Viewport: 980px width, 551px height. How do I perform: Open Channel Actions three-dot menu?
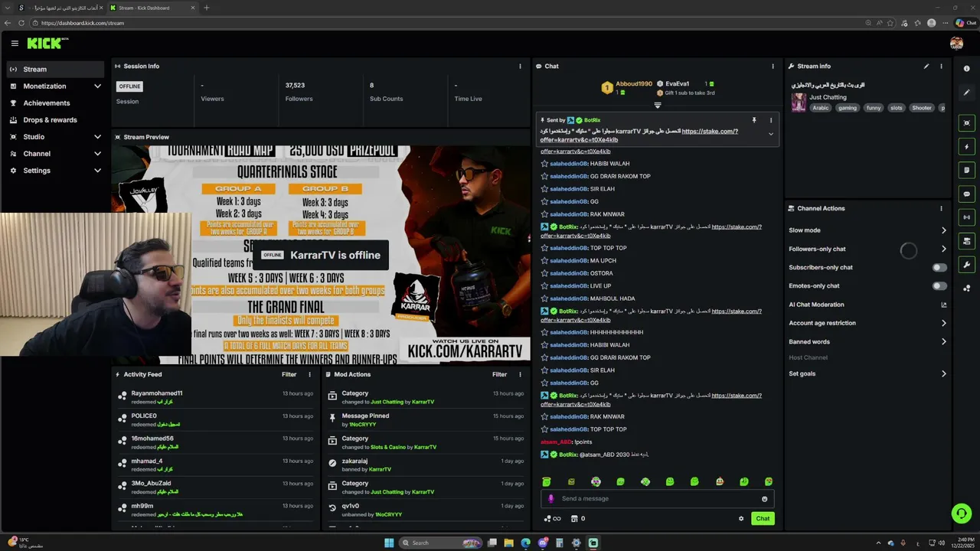[x=942, y=208]
